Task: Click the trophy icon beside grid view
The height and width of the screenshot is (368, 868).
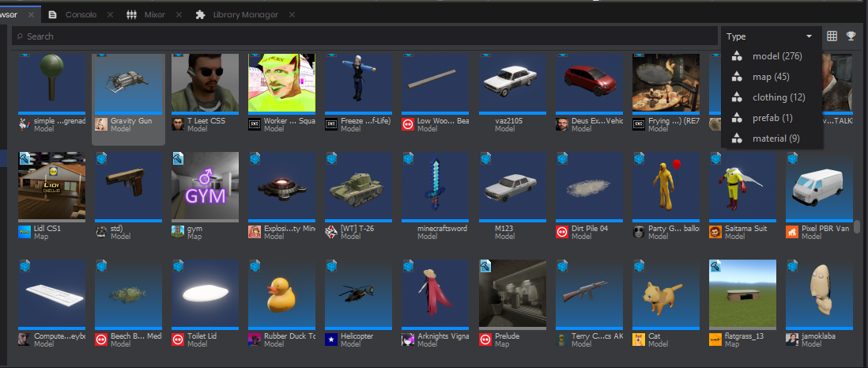Action: pos(851,36)
